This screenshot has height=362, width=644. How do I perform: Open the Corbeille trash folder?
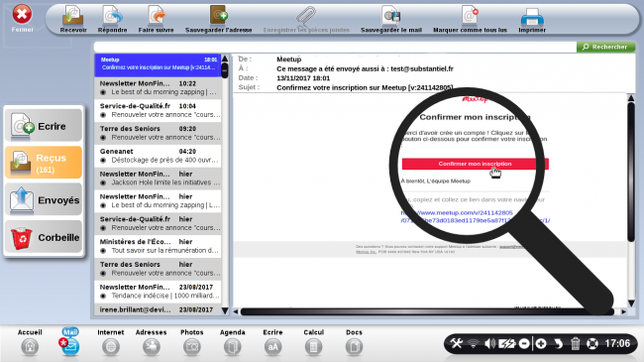44,237
